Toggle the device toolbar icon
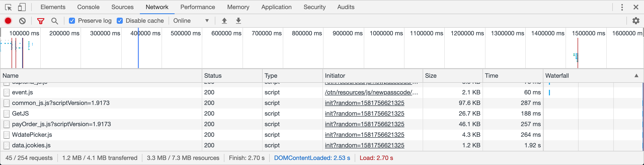The image size is (644, 165). [22, 7]
